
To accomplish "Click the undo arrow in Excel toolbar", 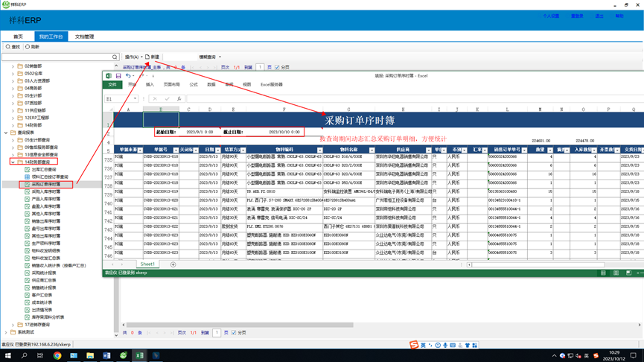I will click(128, 76).
